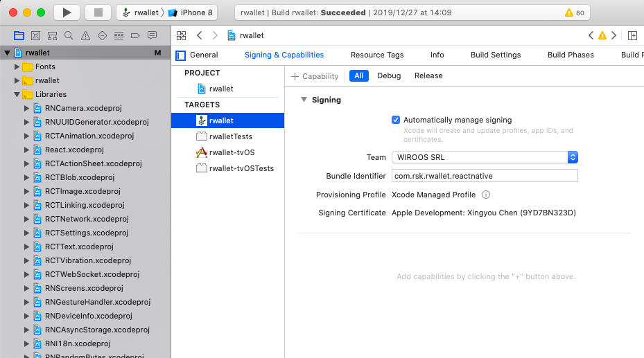Open the Issue navigator warning icon
Screen dimensions: 644x358
point(85,36)
